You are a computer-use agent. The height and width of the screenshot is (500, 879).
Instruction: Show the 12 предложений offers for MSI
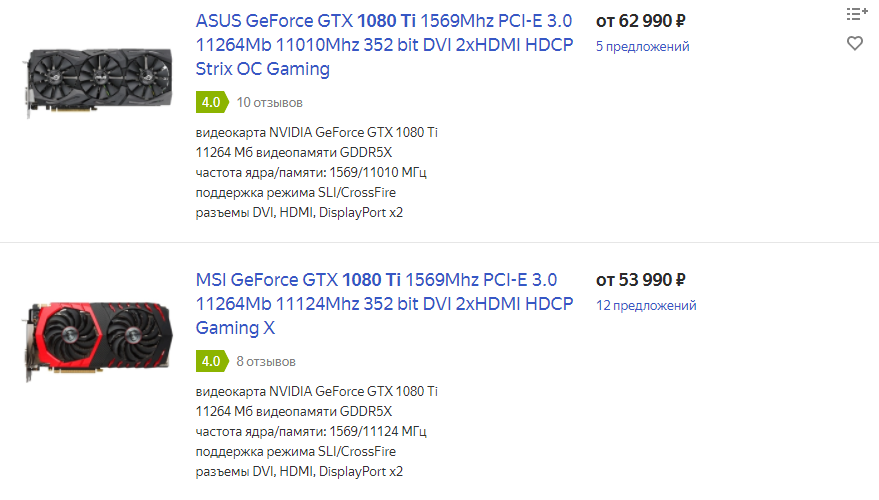[646, 305]
